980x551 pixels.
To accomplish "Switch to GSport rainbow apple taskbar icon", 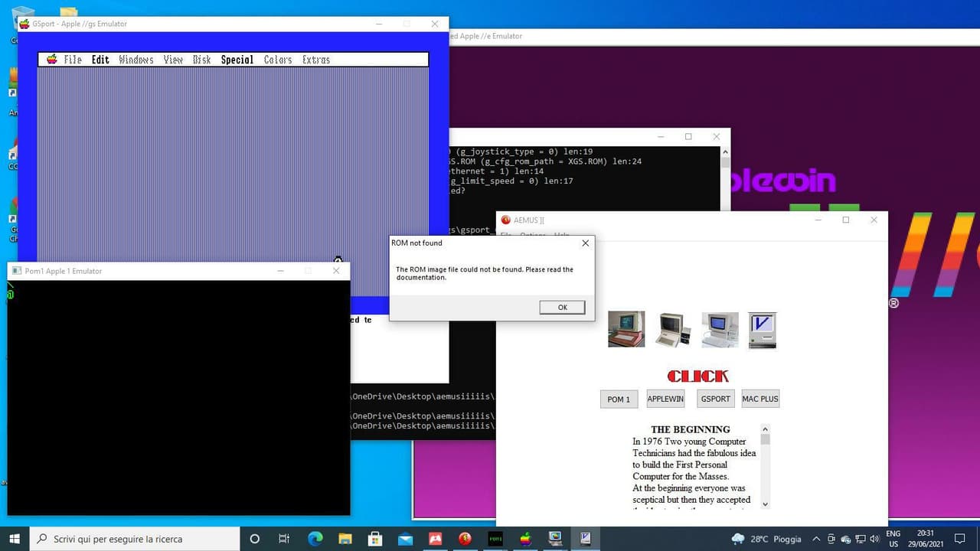I will pos(525,539).
